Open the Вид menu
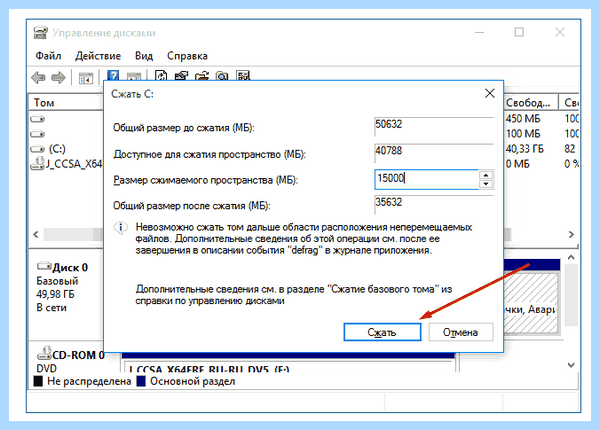This screenshot has width=600, height=430. click(144, 56)
